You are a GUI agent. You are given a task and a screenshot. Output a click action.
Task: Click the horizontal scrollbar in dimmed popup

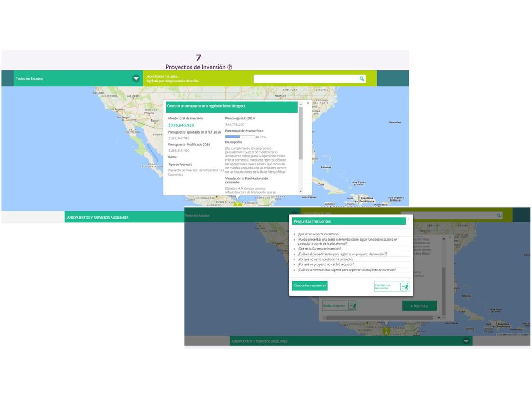pyautogui.click(x=379, y=318)
